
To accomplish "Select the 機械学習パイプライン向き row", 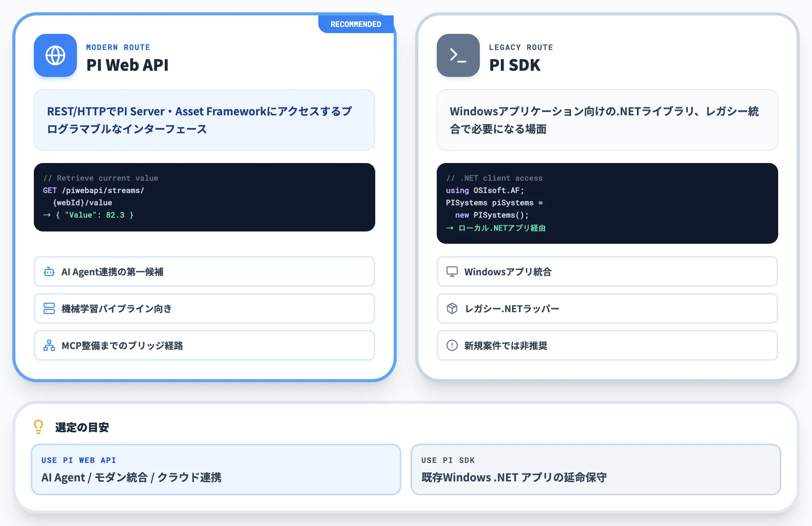I will pos(205,308).
